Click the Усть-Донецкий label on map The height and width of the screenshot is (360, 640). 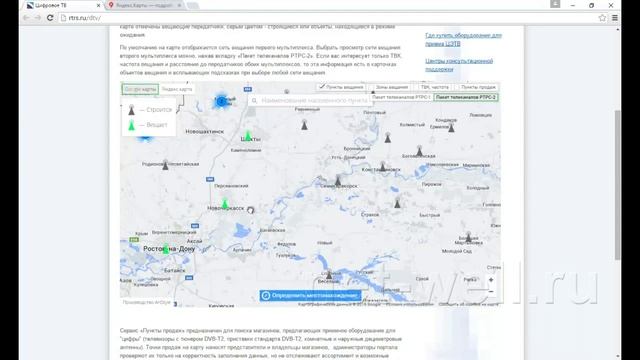pyautogui.click(x=348, y=157)
